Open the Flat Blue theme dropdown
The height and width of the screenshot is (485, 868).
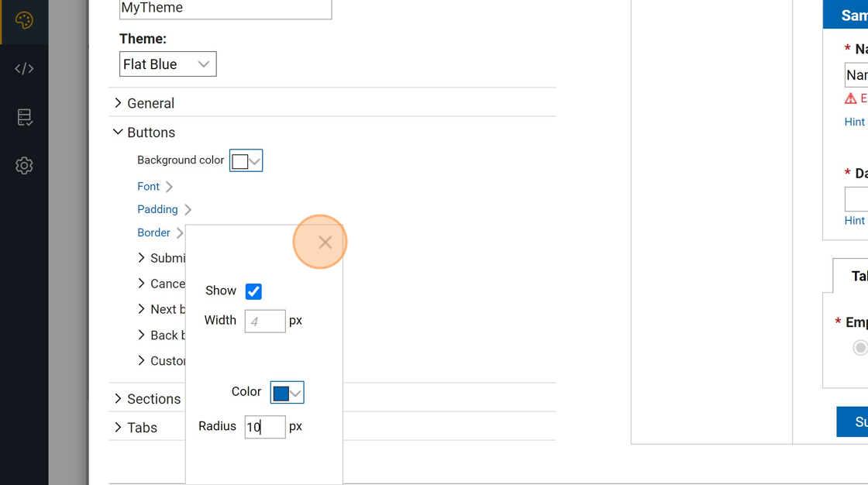coord(167,64)
